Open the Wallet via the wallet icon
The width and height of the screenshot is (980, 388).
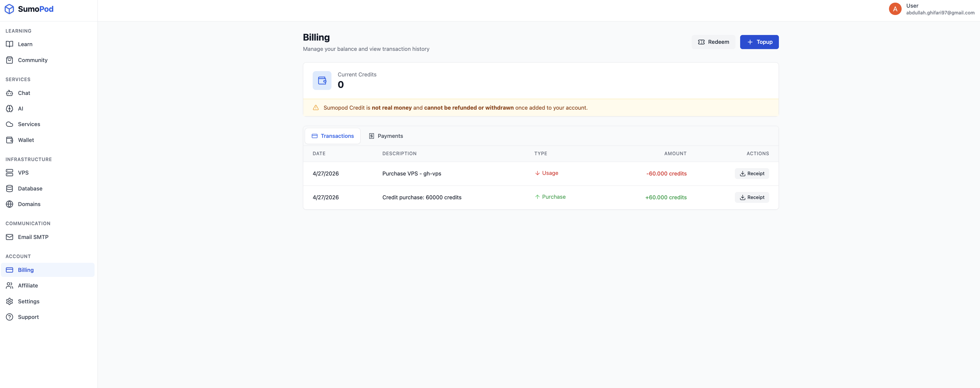tap(9, 140)
